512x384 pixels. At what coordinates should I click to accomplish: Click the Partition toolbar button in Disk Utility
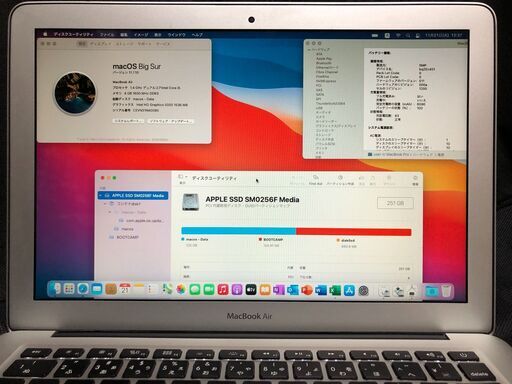340,180
